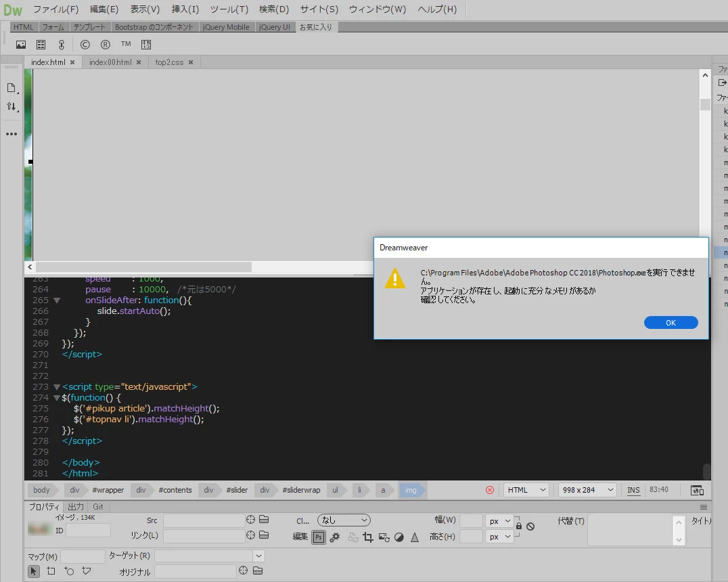Browse for original file folder icon
728x582 pixels.
(x=258, y=570)
